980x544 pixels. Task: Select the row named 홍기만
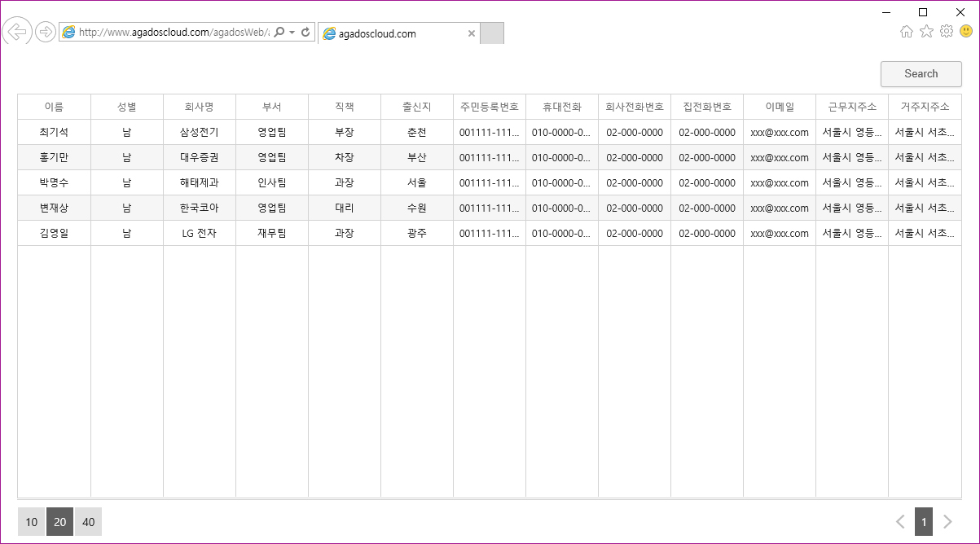coord(489,157)
